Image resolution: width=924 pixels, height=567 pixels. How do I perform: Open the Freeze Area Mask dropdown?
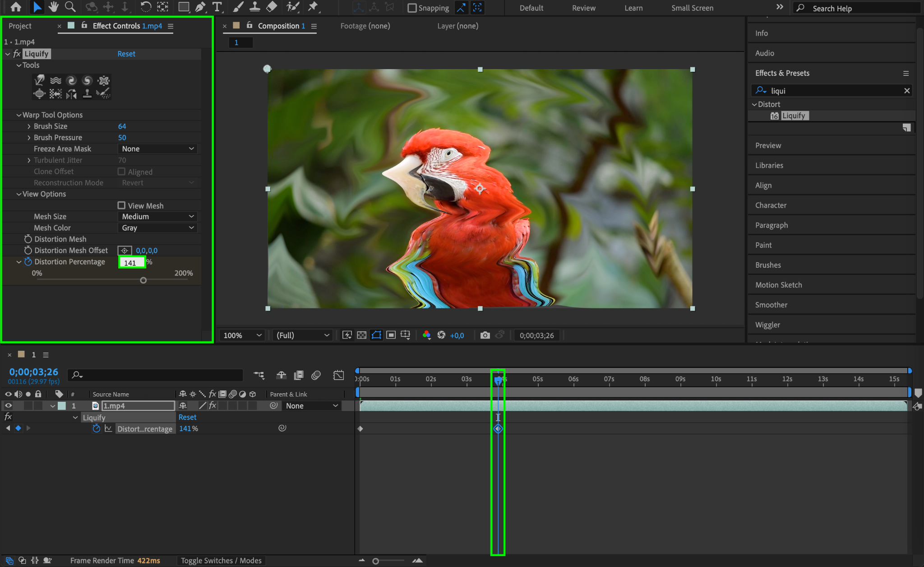tap(157, 149)
